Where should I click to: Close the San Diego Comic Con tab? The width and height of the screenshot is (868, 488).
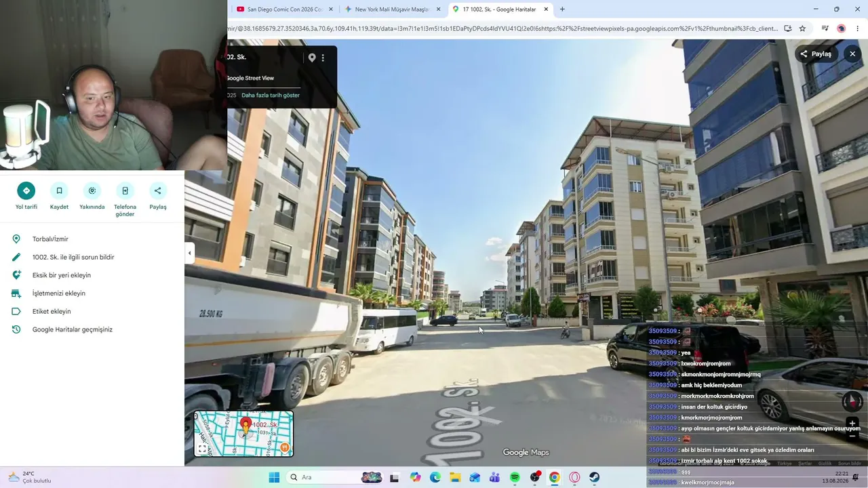pos(331,9)
